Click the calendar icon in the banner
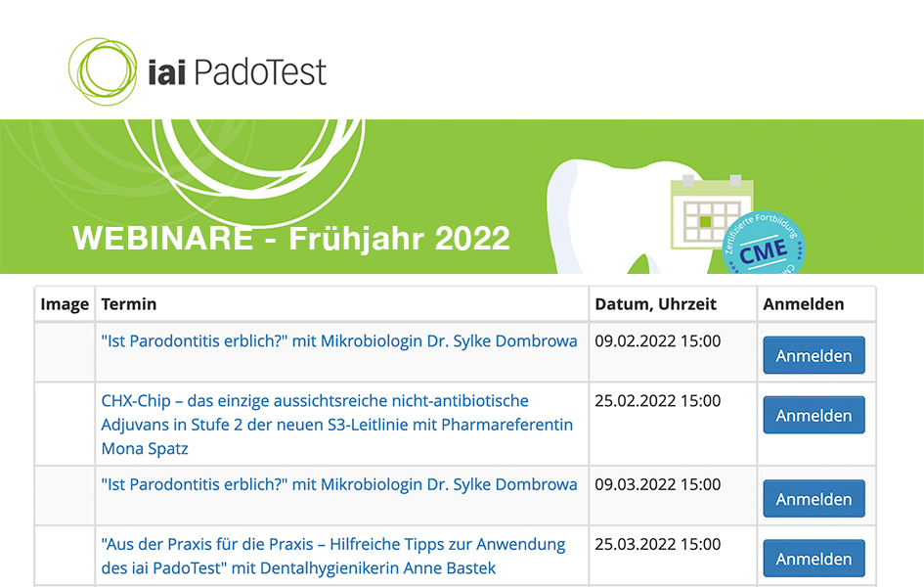Image resolution: width=924 pixels, height=587 pixels. [x=711, y=212]
